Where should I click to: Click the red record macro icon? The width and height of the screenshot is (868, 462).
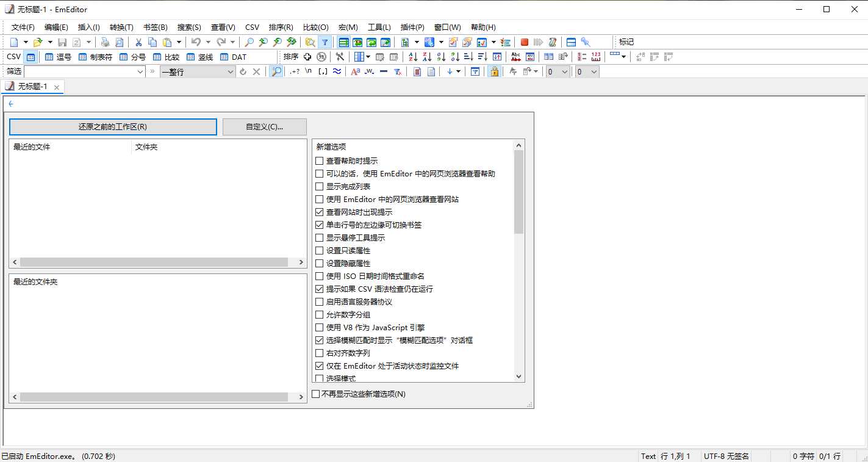click(524, 42)
